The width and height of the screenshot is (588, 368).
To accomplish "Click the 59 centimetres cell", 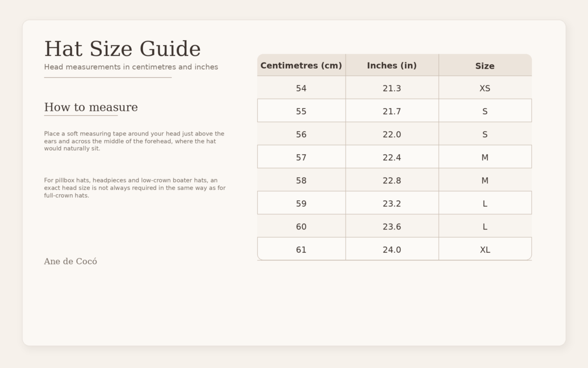I will pos(301,203).
